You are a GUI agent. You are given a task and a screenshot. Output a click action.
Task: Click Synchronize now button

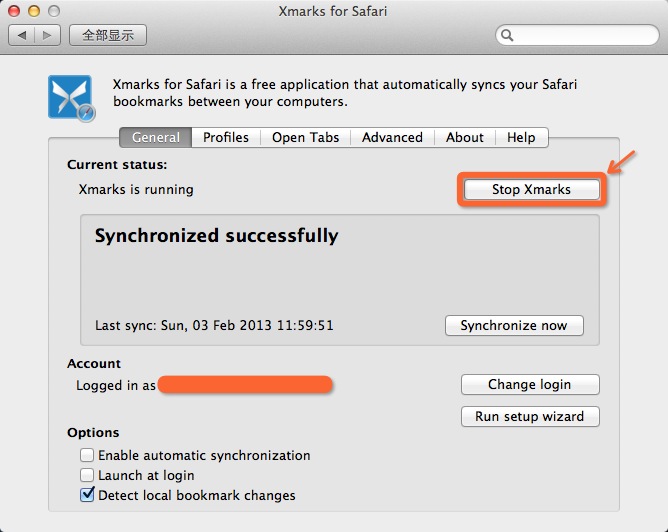pyautogui.click(x=514, y=325)
